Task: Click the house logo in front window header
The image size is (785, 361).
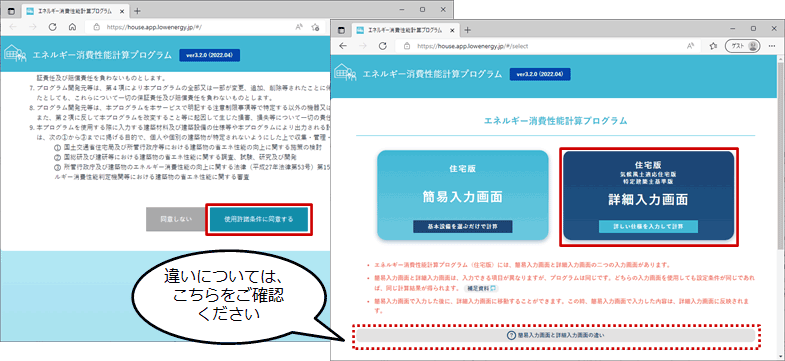Action: click(x=344, y=73)
